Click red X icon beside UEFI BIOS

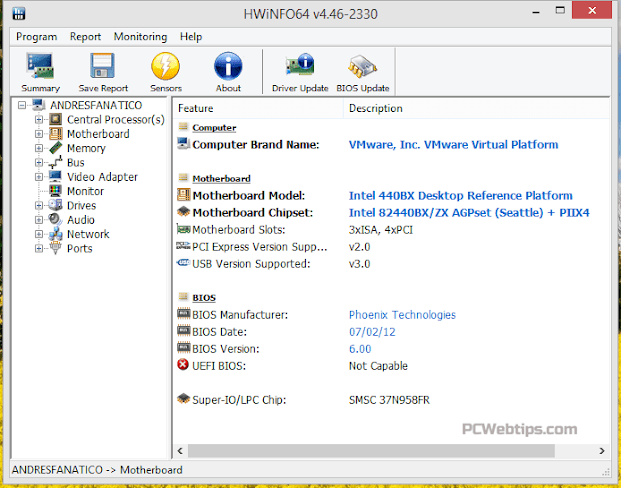[183, 364]
